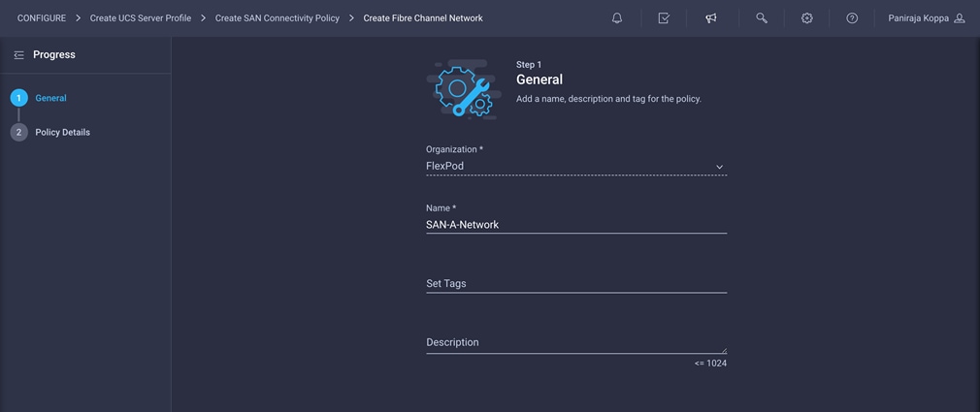Return to Create SAN Connectivity Policy breadcrumb
The height and width of the screenshot is (412, 980).
278,18
